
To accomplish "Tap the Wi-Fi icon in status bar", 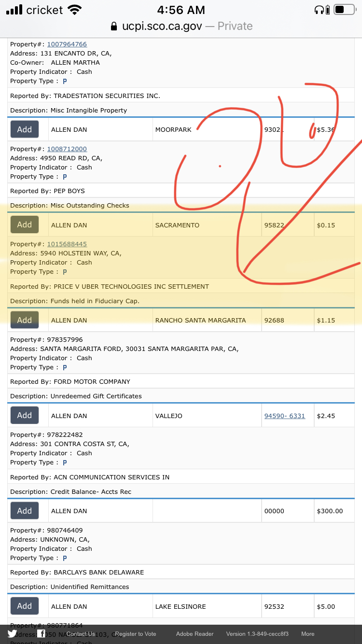I will (x=75, y=10).
